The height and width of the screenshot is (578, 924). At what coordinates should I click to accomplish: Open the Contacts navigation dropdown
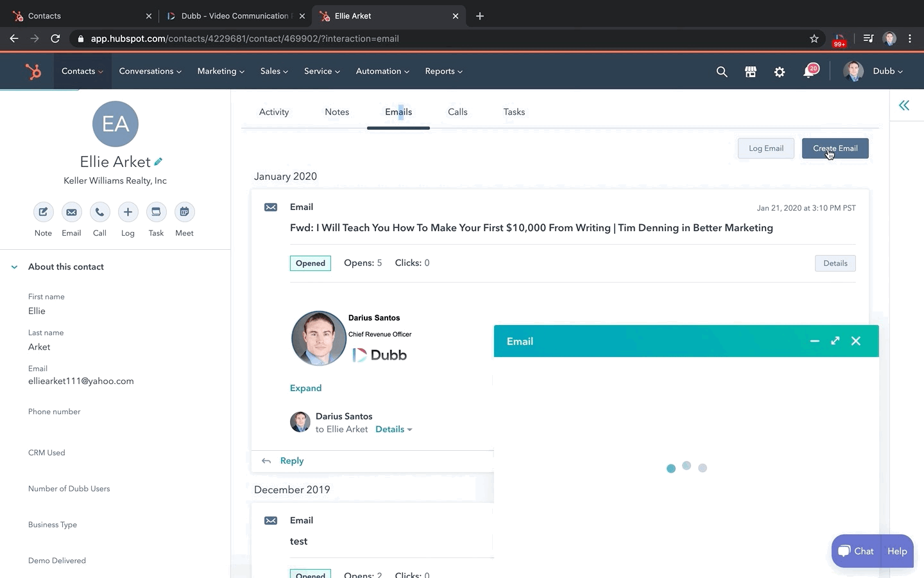(82, 71)
